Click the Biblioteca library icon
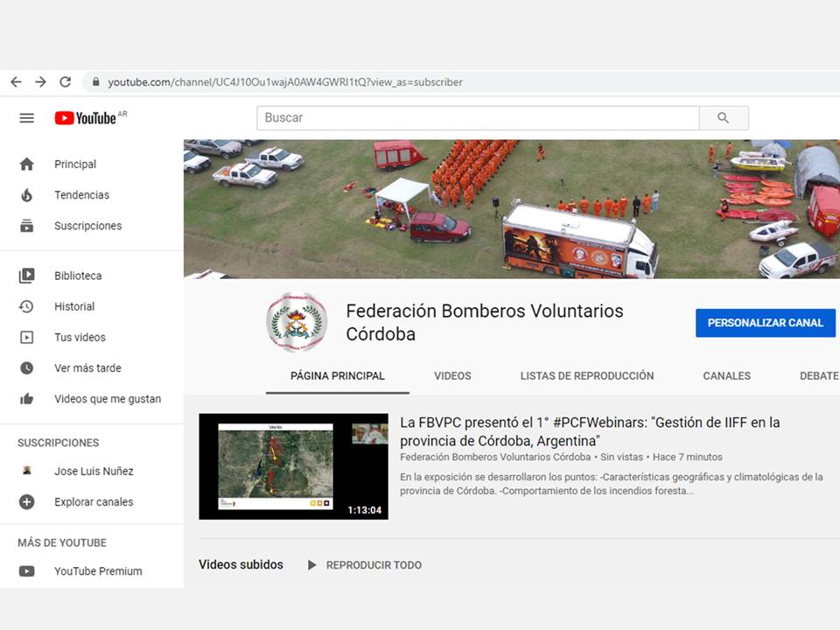The image size is (840, 630). (27, 276)
